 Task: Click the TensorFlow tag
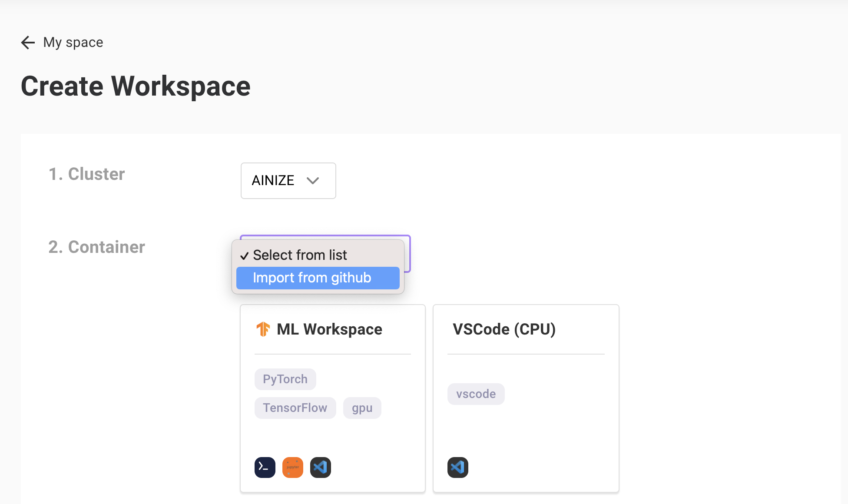[x=295, y=408]
